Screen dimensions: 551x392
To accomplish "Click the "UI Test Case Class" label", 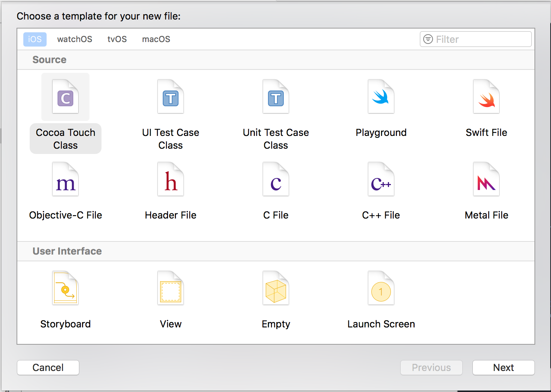I will [171, 139].
